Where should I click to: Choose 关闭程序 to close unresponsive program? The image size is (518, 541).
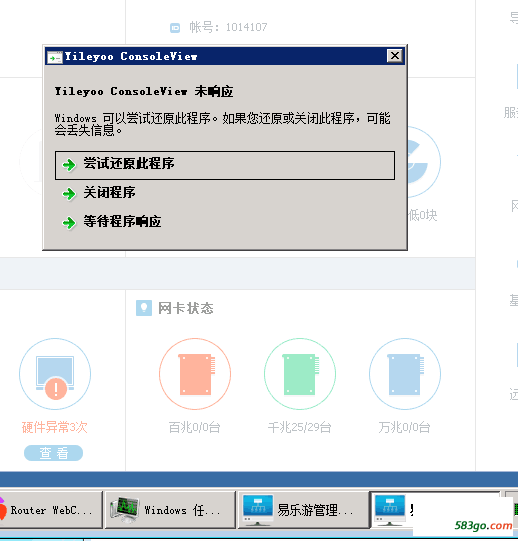[x=109, y=193]
